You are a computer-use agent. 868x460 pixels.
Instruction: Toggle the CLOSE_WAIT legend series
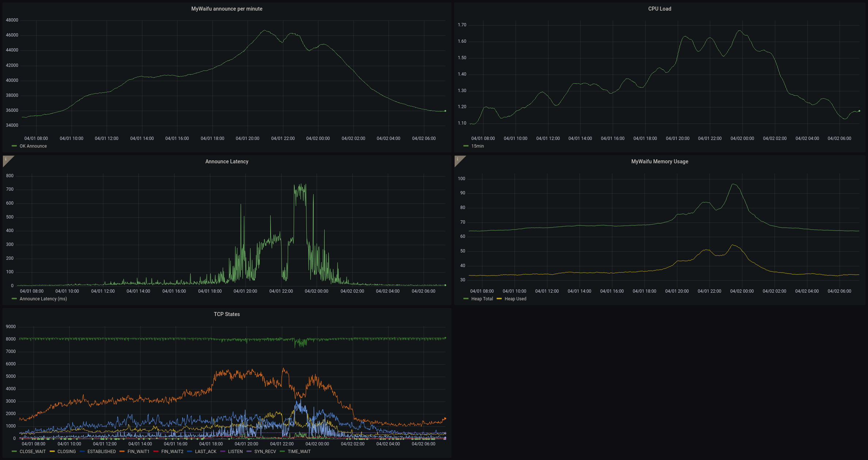(x=33, y=452)
